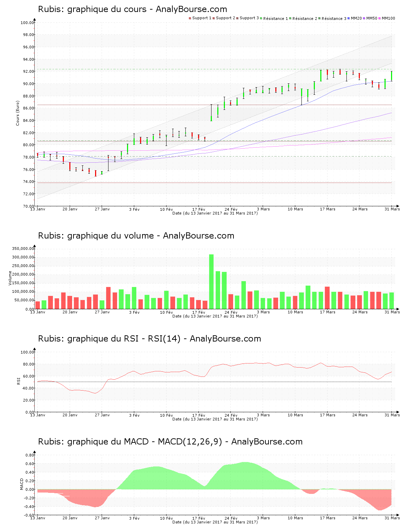Click the 350,000.00 tick on volume axis
Screen dimensions: 412x532
(23, 248)
